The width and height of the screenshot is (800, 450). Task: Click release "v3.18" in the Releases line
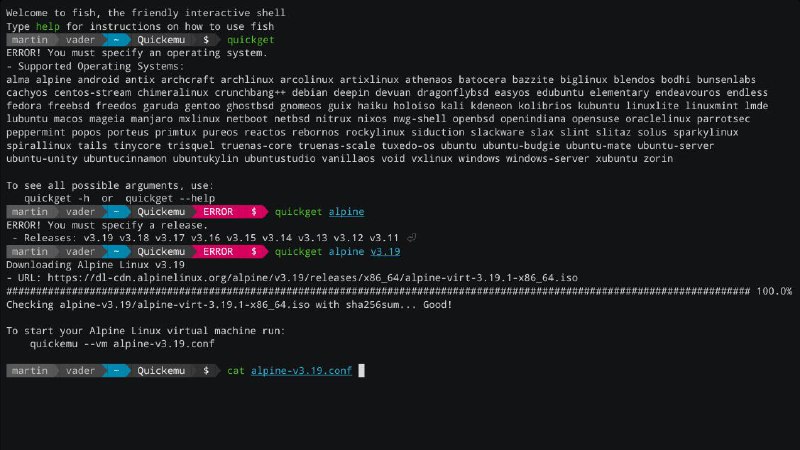(x=134, y=238)
